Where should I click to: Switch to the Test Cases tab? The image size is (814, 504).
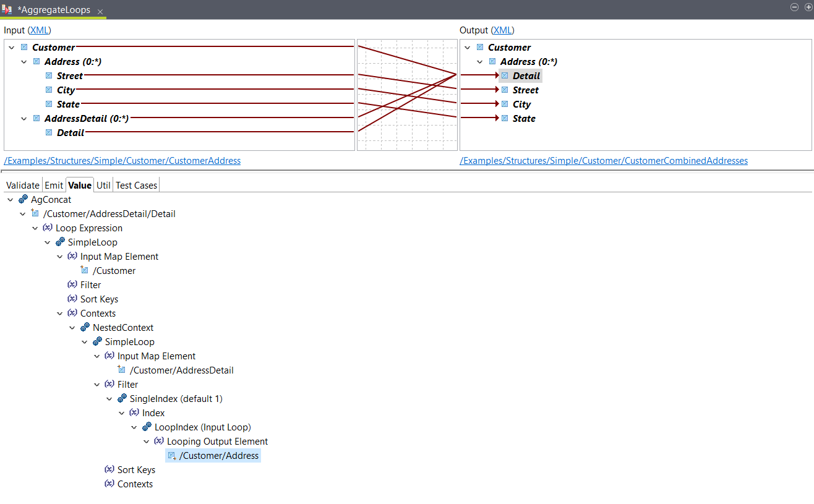click(x=136, y=185)
